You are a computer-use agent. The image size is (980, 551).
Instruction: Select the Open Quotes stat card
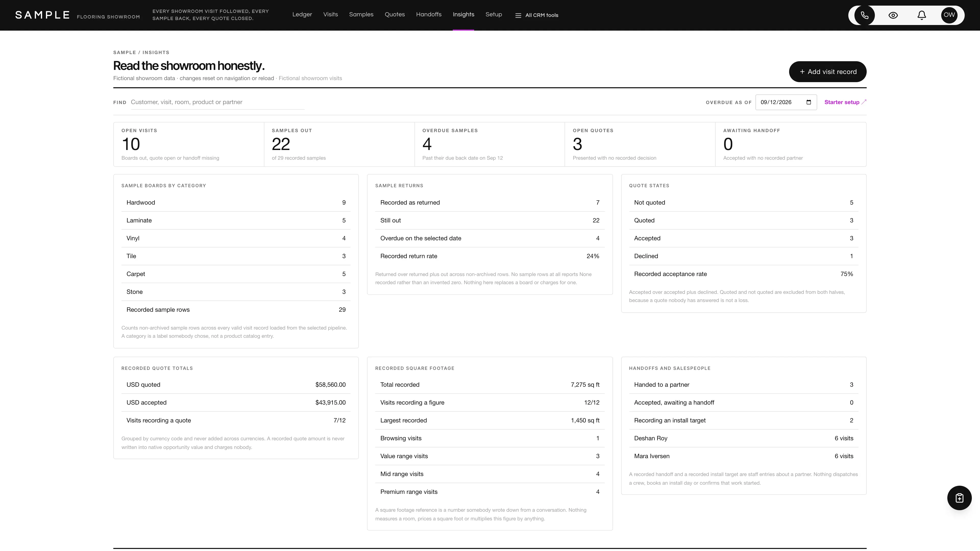point(640,144)
